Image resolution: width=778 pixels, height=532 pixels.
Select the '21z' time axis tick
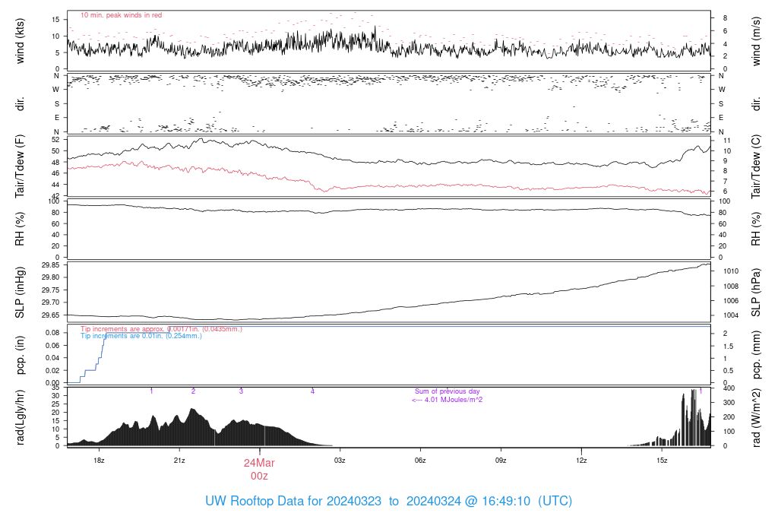[179, 460]
